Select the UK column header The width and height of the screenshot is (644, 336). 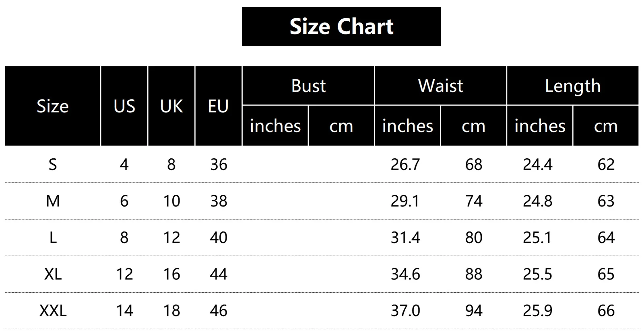pyautogui.click(x=171, y=106)
